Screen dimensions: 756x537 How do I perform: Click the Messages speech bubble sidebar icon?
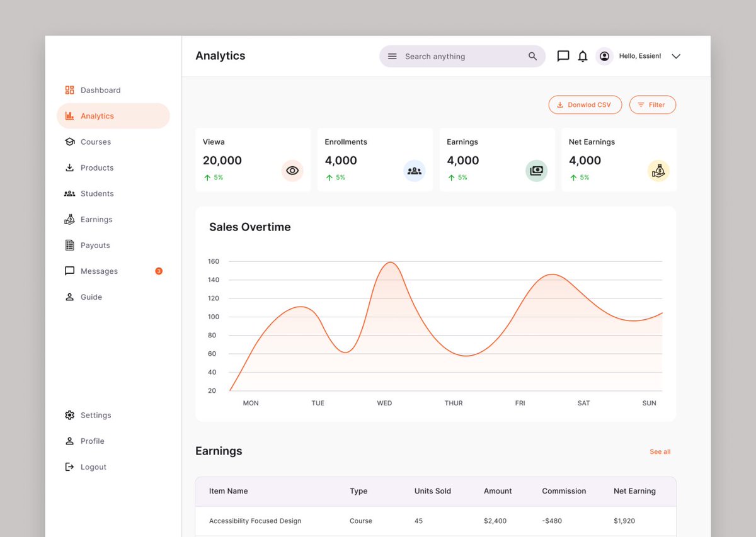(x=69, y=271)
